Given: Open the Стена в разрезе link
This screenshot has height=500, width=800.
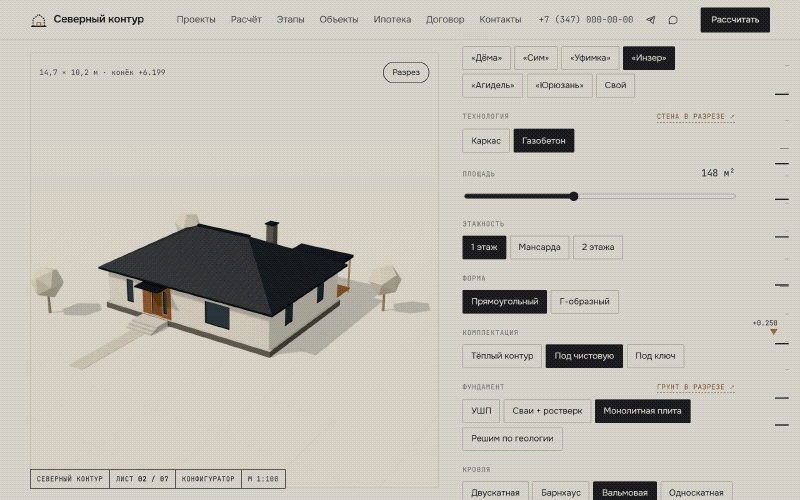Looking at the screenshot, I should [695, 116].
